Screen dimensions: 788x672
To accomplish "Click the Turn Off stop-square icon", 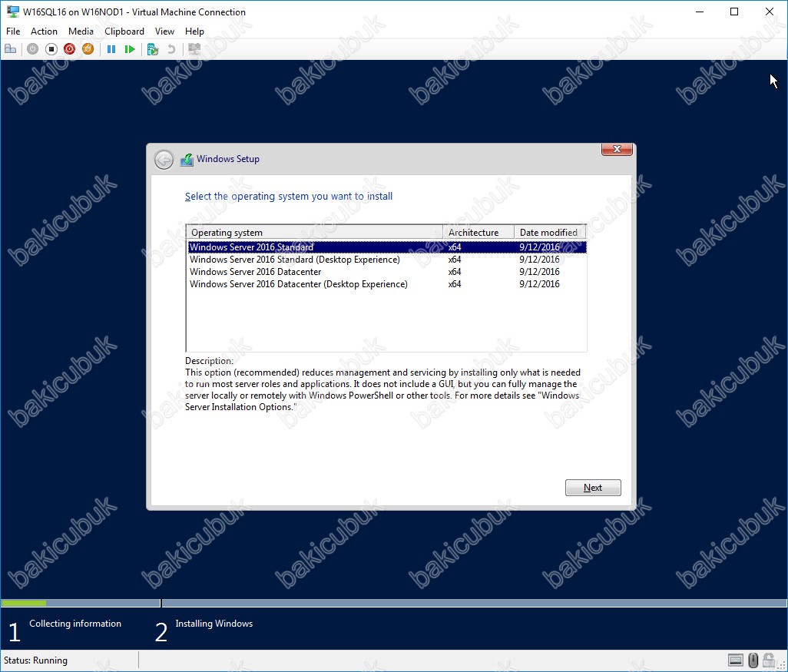I will [x=51, y=48].
